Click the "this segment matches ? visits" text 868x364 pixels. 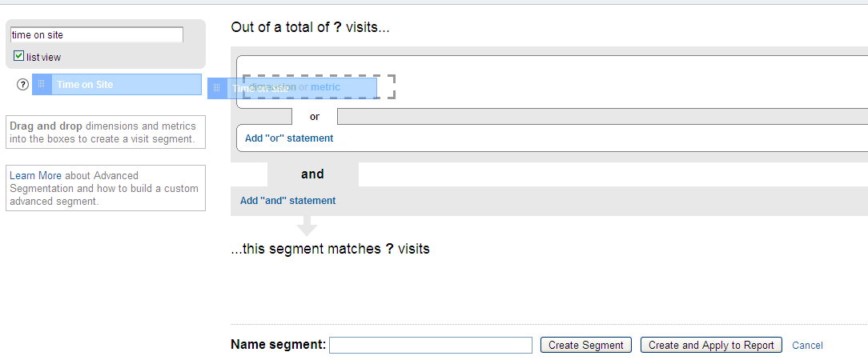[330, 249]
